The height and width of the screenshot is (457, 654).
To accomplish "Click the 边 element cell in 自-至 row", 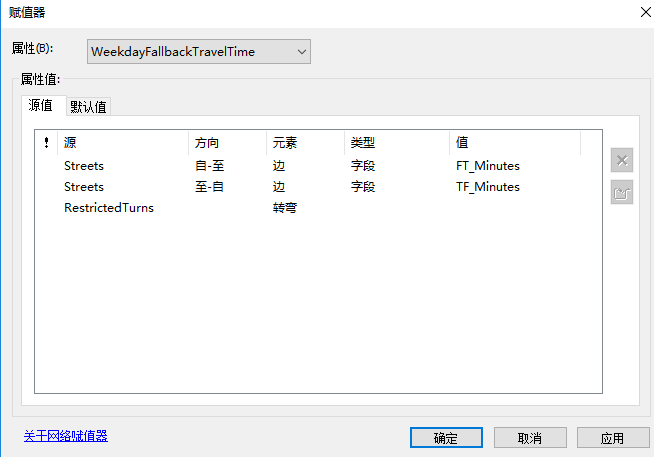I will [279, 166].
